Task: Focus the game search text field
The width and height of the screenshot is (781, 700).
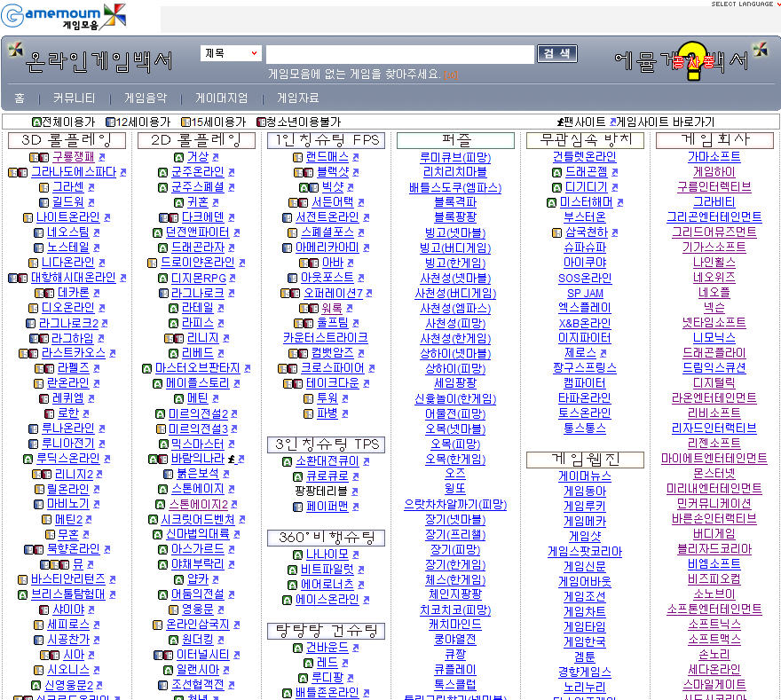Action: pyautogui.click(x=400, y=54)
